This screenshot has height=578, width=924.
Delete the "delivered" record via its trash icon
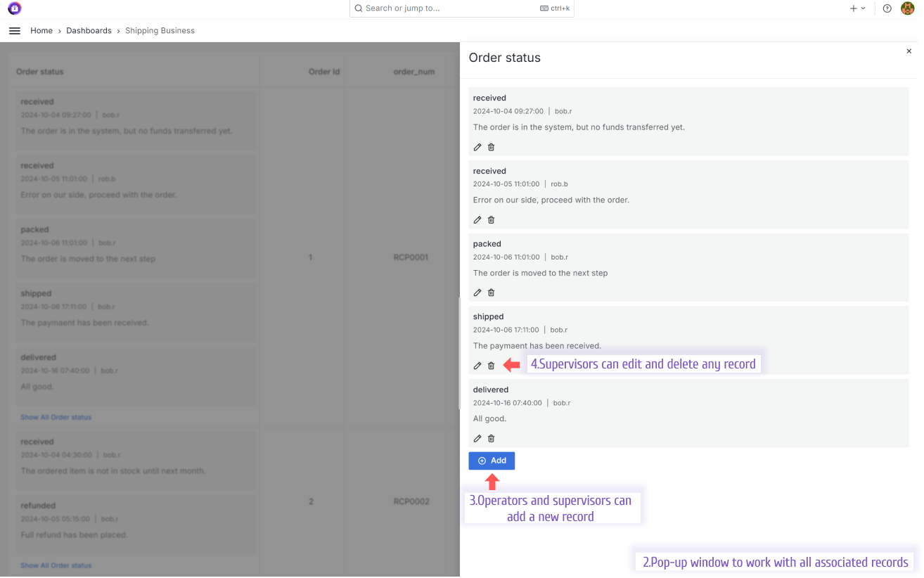point(491,438)
